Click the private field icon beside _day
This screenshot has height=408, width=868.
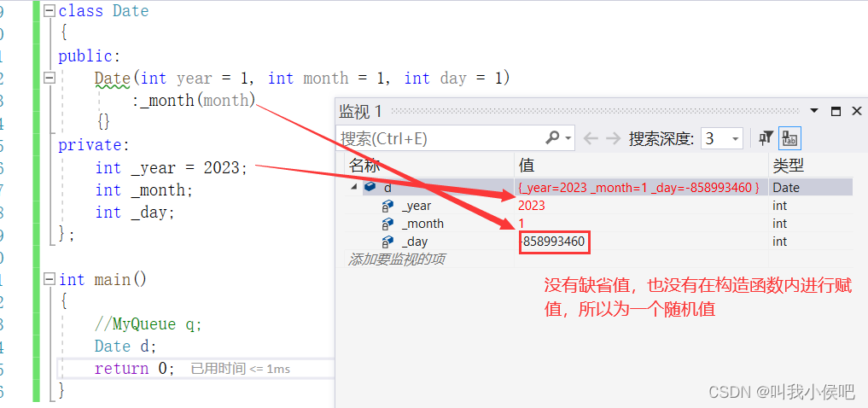(x=387, y=242)
